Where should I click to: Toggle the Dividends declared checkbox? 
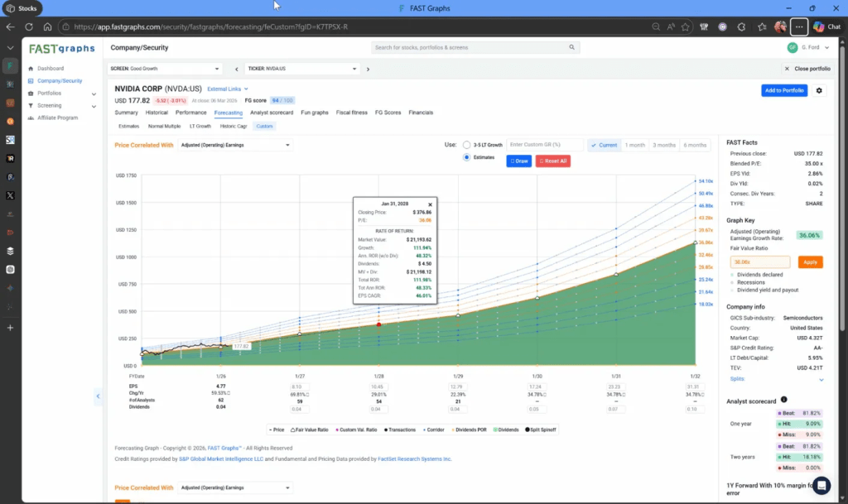[733, 275]
